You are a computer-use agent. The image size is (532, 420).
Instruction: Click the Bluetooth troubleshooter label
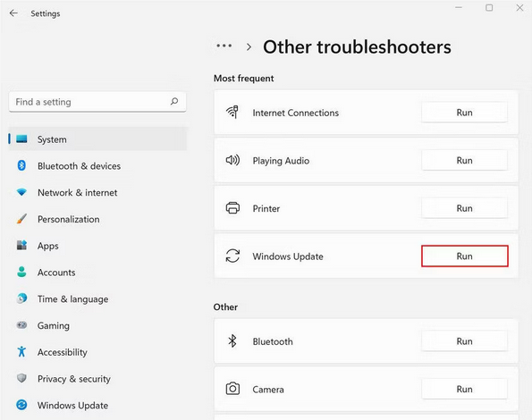pyautogui.click(x=273, y=341)
